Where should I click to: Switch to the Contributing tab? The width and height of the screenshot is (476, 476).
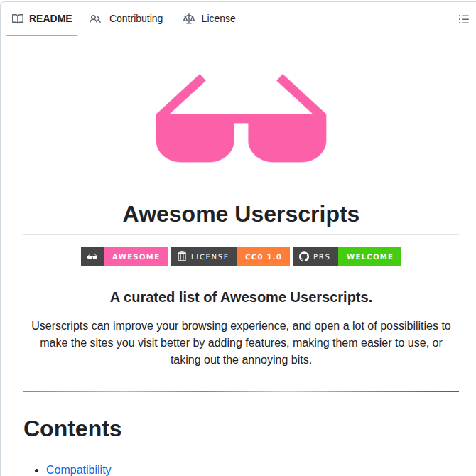(126, 18)
